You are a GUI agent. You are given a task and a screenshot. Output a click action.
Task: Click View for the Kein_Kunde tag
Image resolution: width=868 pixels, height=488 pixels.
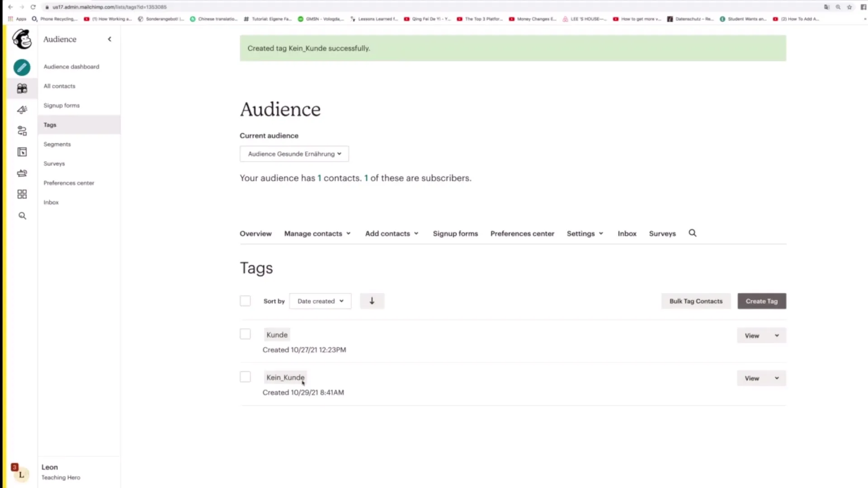pos(752,378)
